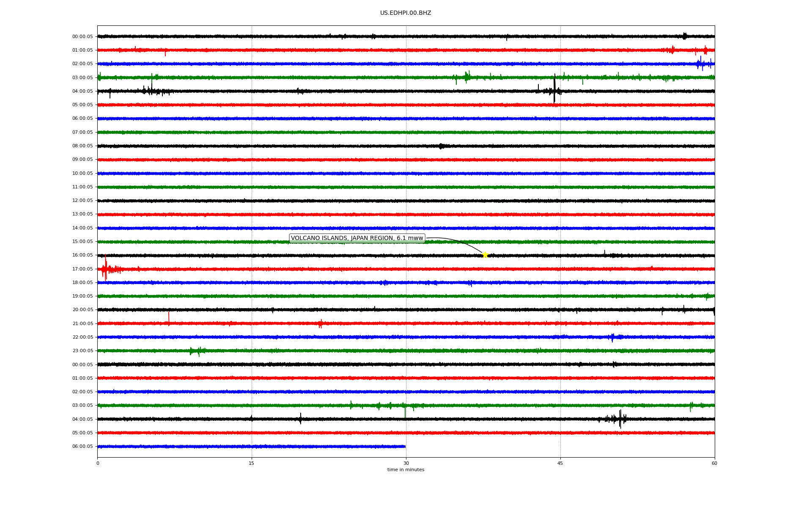Image resolution: width=812 pixels, height=508 pixels.
Task: Click the x-axis tick label 45
Action: pos(560,464)
